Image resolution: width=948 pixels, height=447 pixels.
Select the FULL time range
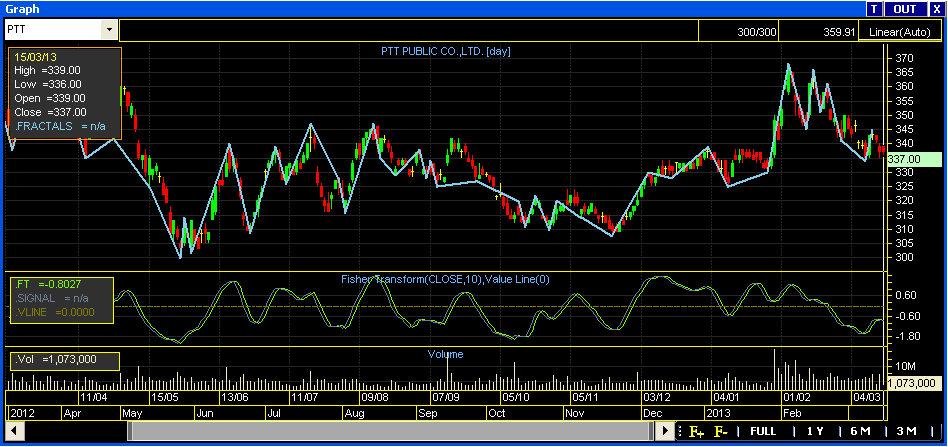click(x=763, y=431)
